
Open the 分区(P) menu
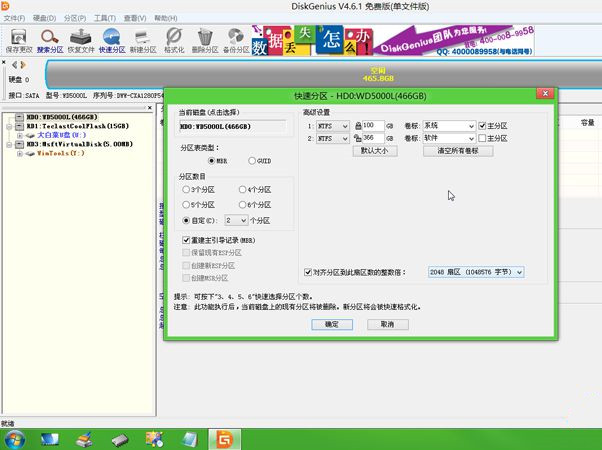click(x=75, y=18)
